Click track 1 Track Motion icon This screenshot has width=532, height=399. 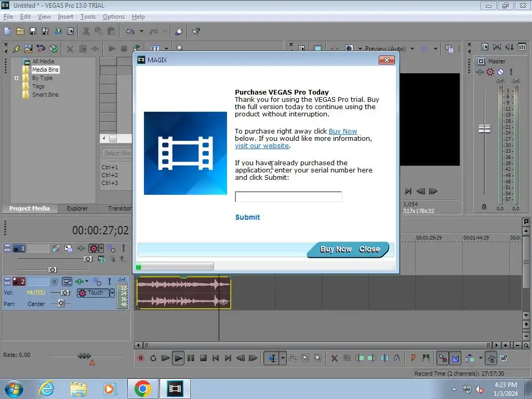[x=68, y=248]
